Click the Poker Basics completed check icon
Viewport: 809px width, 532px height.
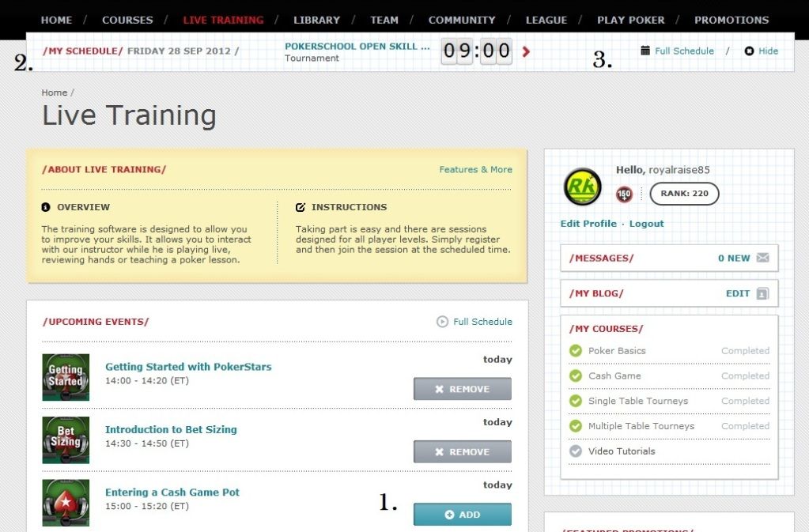pyautogui.click(x=575, y=350)
